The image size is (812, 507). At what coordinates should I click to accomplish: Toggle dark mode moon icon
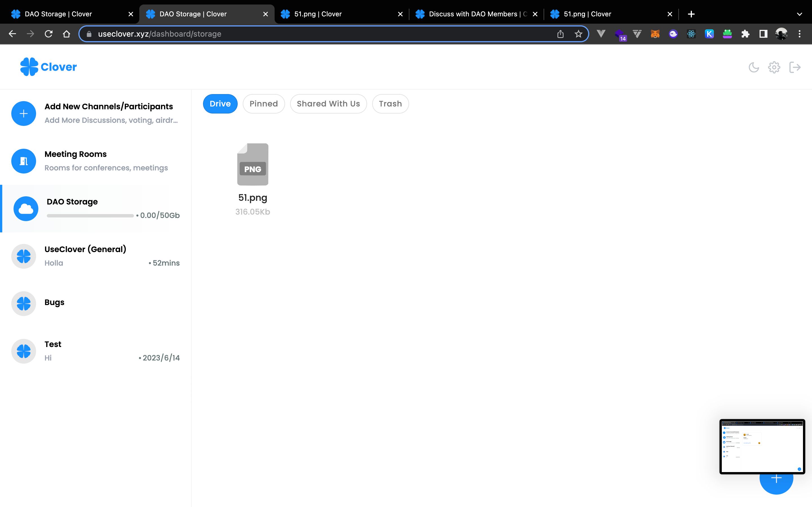click(x=754, y=67)
